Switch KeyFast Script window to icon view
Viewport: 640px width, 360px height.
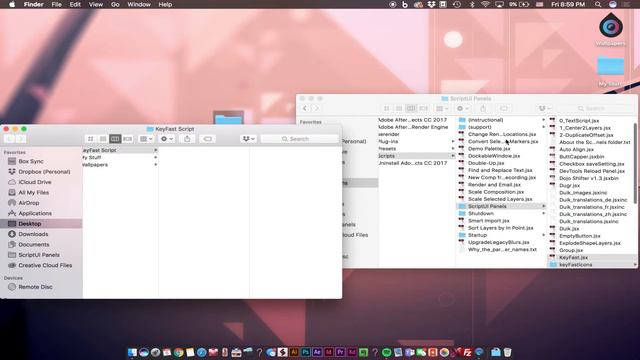tap(91, 139)
